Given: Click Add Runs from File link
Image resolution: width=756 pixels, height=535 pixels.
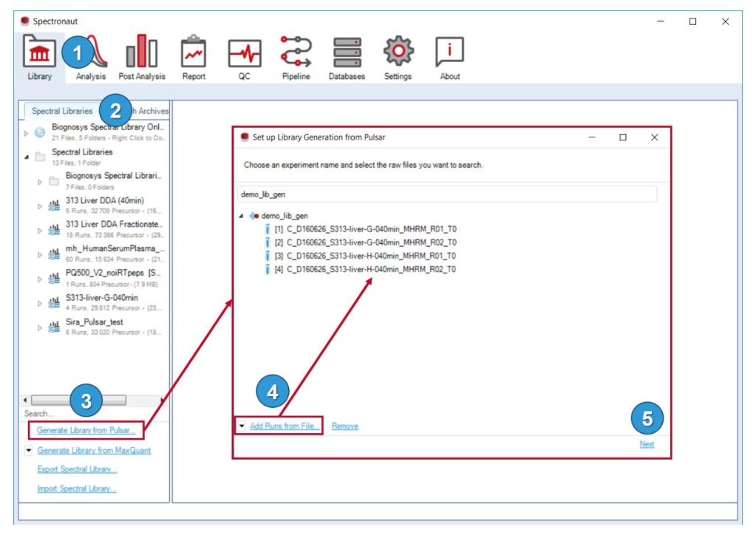Looking at the screenshot, I should tap(285, 426).
